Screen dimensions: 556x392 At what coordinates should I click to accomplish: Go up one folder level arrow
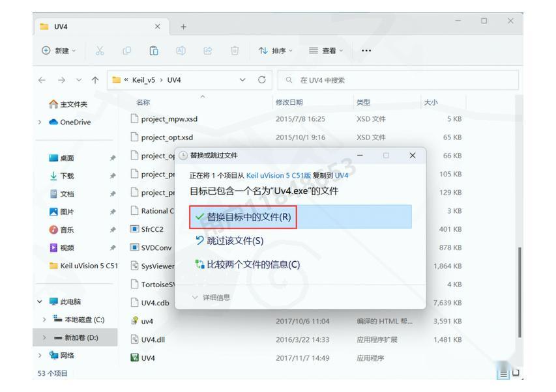(95, 80)
